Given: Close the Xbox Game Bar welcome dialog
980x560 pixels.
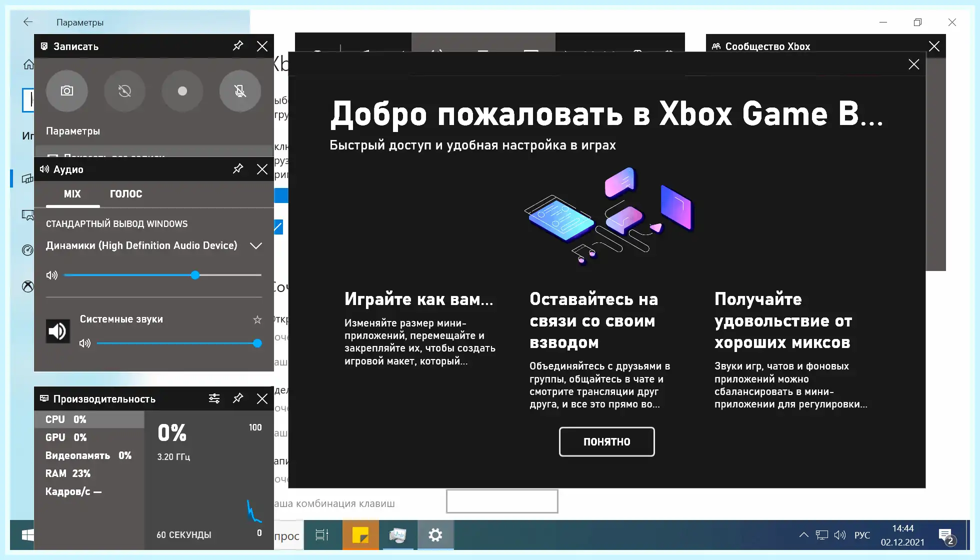Looking at the screenshot, I should (913, 64).
